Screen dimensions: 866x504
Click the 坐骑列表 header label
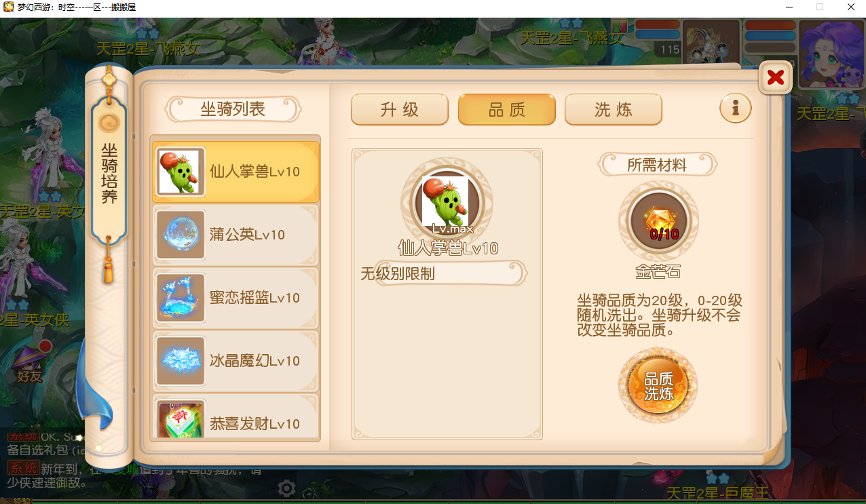click(x=233, y=109)
